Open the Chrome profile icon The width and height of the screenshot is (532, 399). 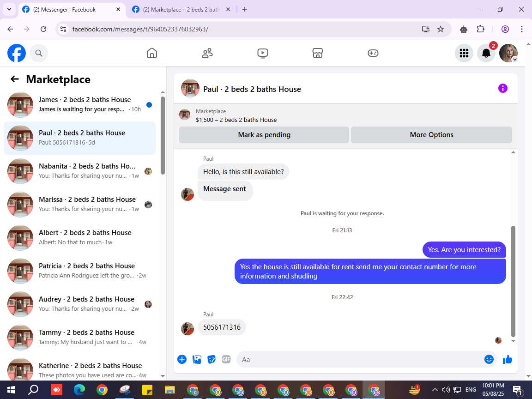[x=505, y=29]
